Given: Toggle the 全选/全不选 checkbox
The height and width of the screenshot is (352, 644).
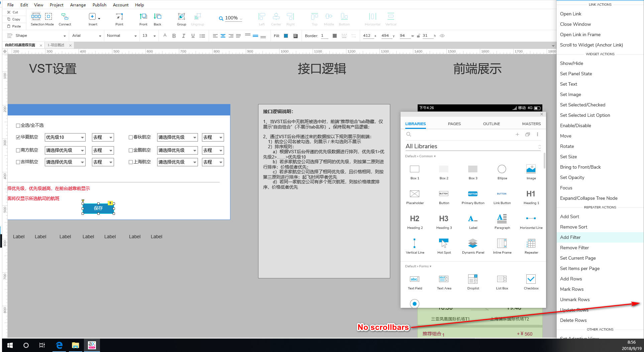Looking at the screenshot, I should [x=18, y=125].
